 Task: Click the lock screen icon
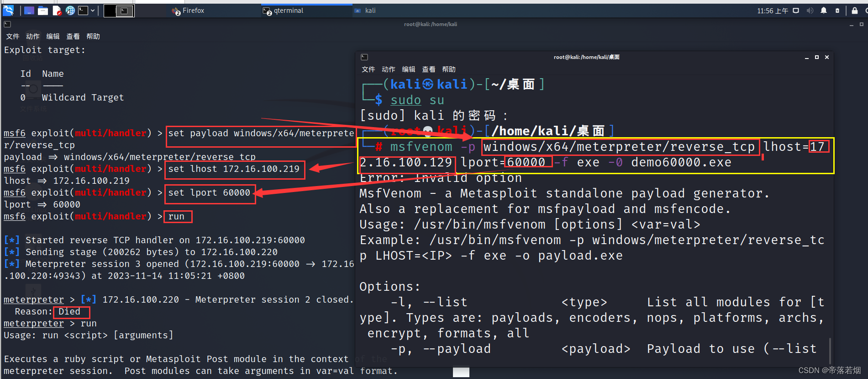(x=854, y=11)
